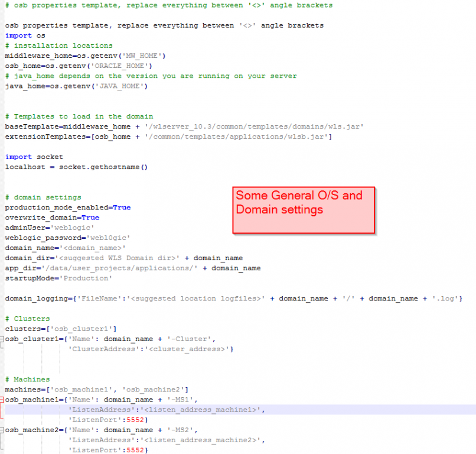Viewport: 476px width, 454px height.
Task: Click the middleware_home=os.getenv('MW_HOME') line
Action: (85, 56)
